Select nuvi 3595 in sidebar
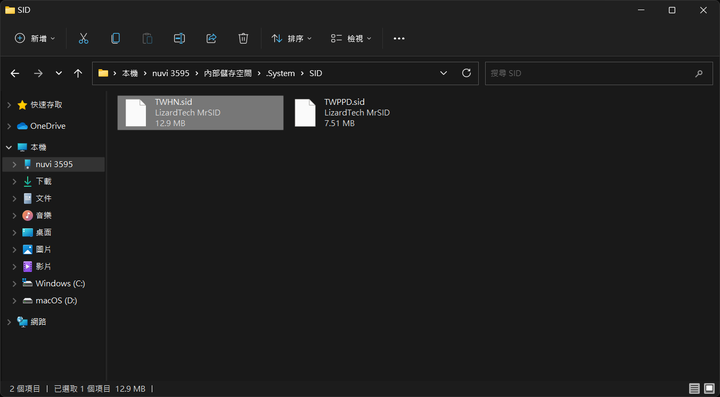Viewport: 720px width, 397px height. (53, 164)
